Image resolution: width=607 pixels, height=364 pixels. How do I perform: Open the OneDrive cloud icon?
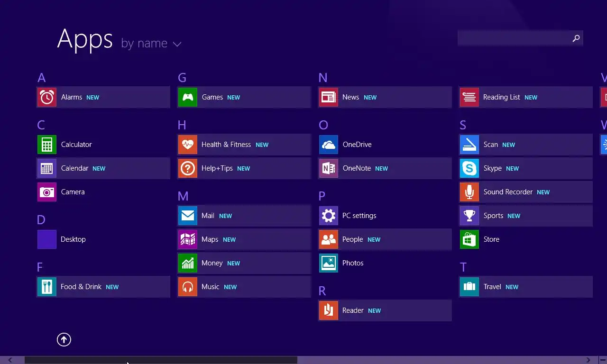tap(329, 145)
